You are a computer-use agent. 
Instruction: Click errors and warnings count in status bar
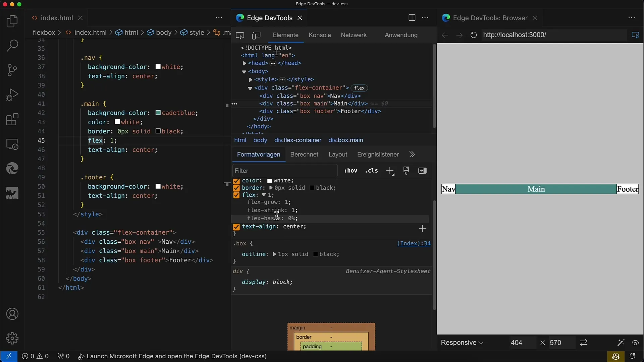pos(35,356)
